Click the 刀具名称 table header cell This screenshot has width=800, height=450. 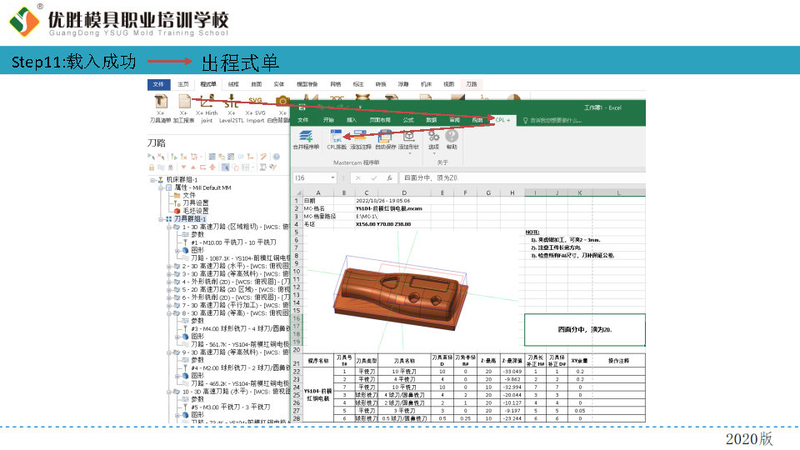pos(404,361)
